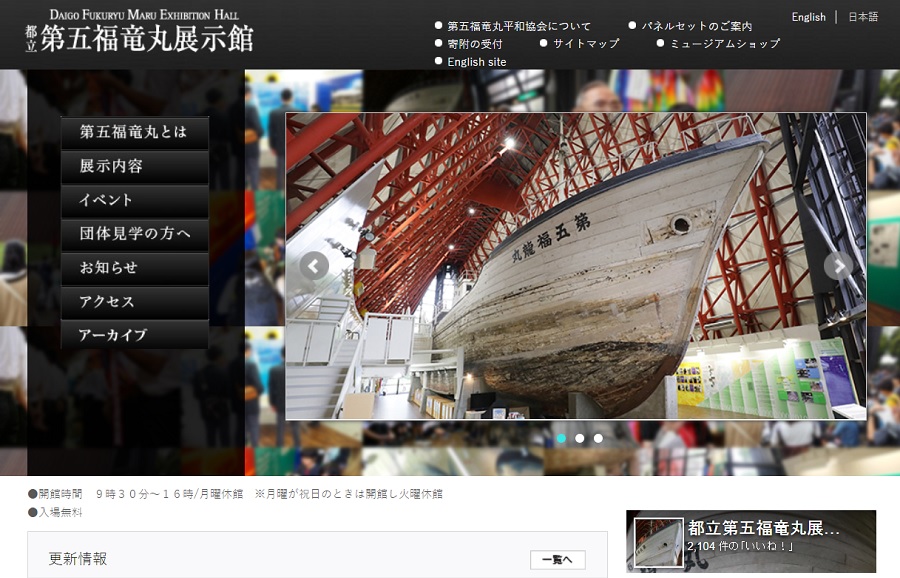Select the first slideshow dot
Screen dimensions: 900x578
561,439
